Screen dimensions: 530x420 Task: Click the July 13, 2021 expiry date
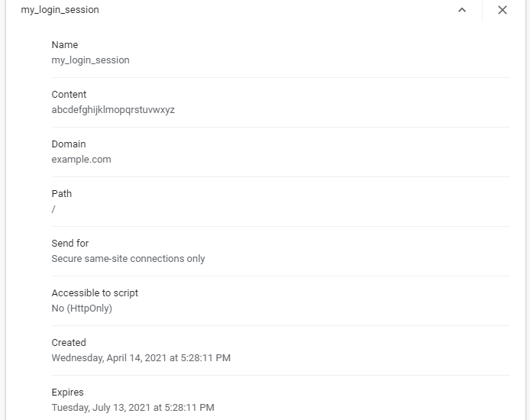(133, 408)
